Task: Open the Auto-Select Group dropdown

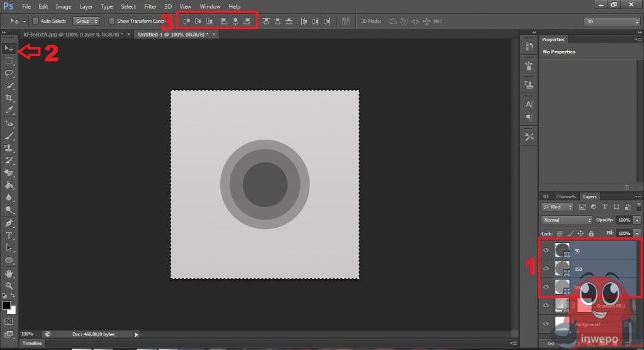Action: pos(86,21)
